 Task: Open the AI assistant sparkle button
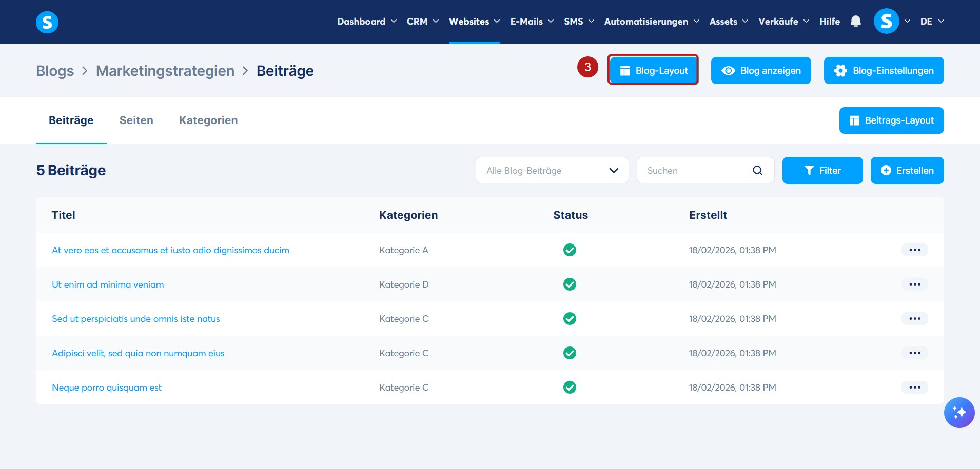point(959,413)
